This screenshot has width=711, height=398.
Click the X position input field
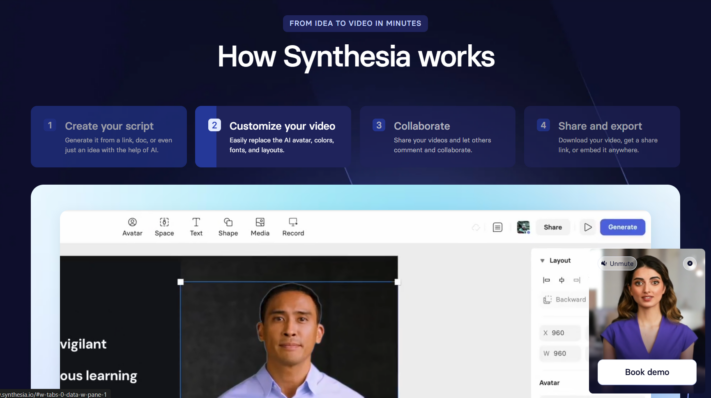(x=560, y=333)
